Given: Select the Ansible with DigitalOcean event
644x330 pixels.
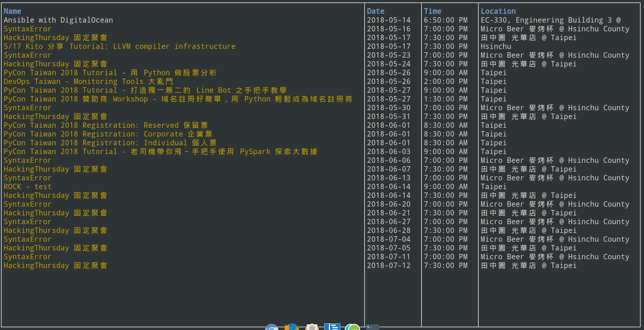Looking at the screenshot, I should pos(58,20).
